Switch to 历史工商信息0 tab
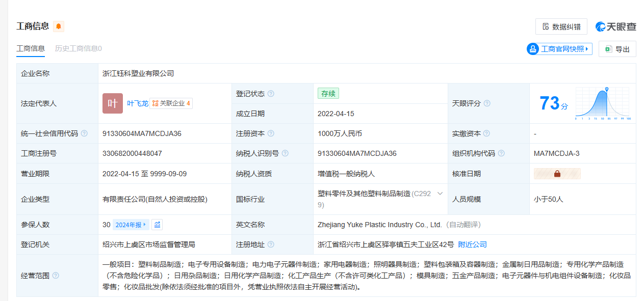The width and height of the screenshot is (644, 301). pyautogui.click(x=79, y=48)
